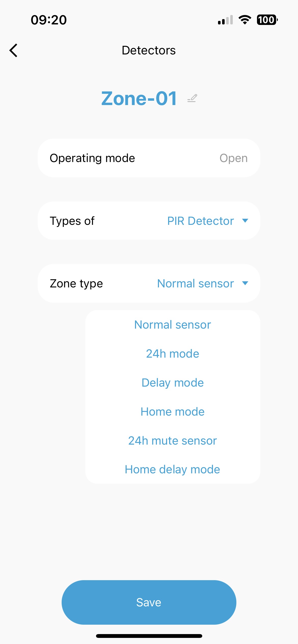Select Normal sensor from the list
The image size is (298, 644).
click(173, 325)
